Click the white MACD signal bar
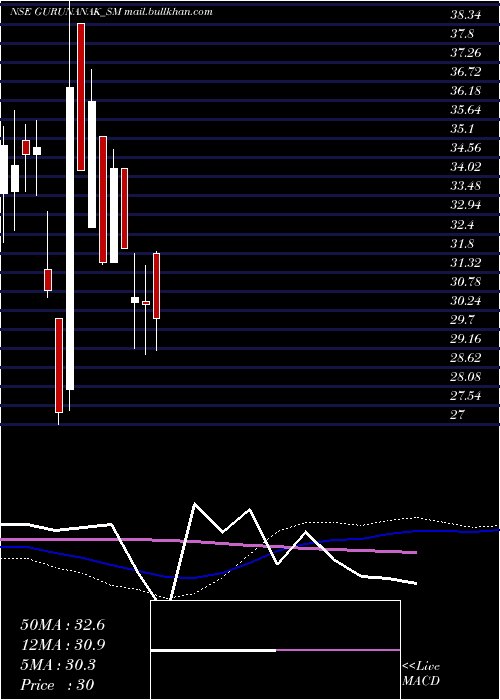 [213, 650]
